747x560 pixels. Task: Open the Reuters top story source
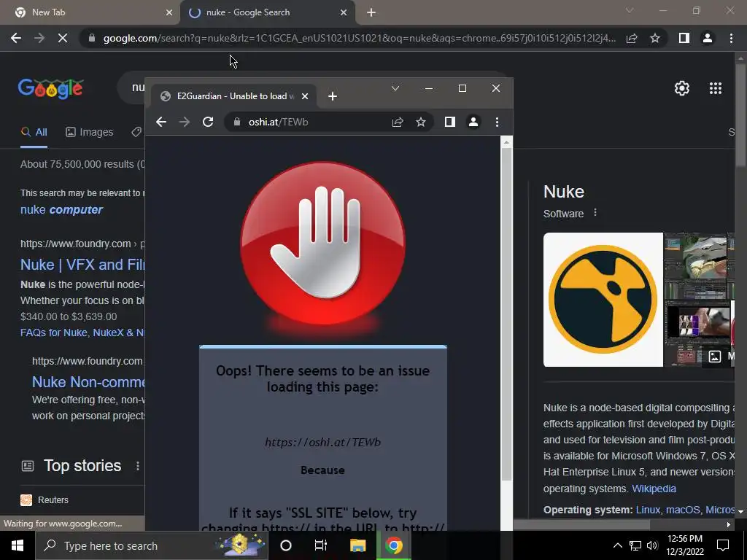(44, 500)
